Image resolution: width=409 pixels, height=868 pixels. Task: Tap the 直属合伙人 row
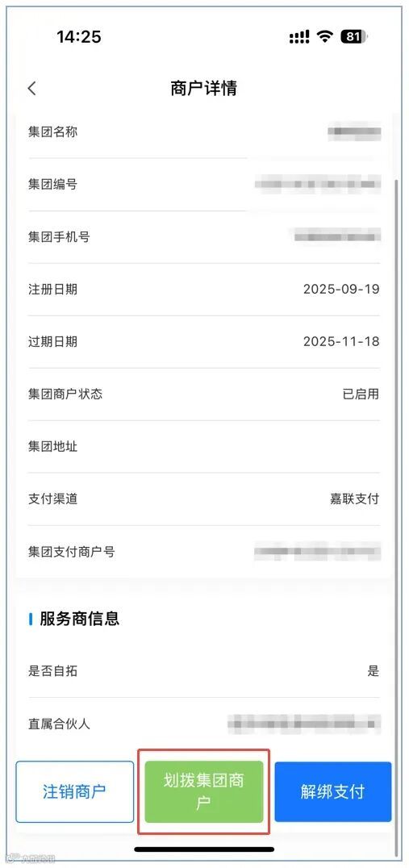pyautogui.click(x=204, y=724)
